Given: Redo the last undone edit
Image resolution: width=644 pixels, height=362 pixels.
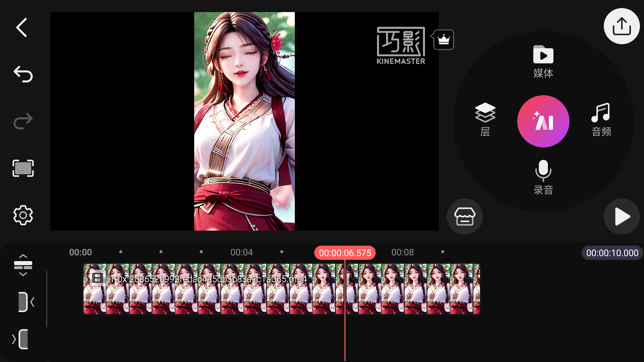Looking at the screenshot, I should pyautogui.click(x=23, y=121).
